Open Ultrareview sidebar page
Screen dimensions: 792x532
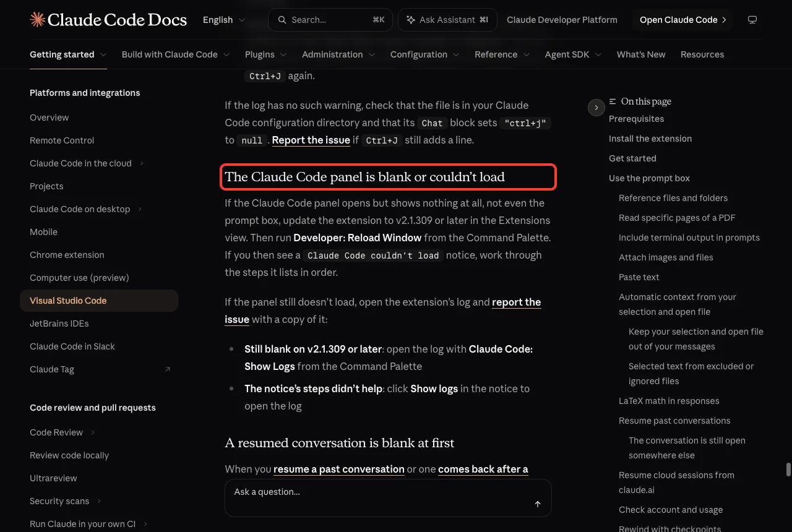coord(53,478)
